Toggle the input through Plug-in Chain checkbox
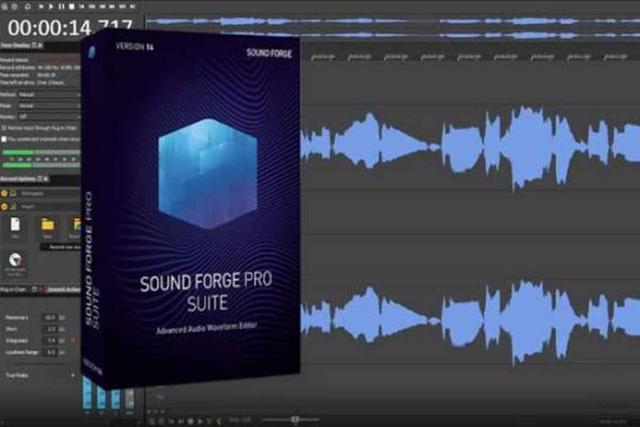 (5, 128)
